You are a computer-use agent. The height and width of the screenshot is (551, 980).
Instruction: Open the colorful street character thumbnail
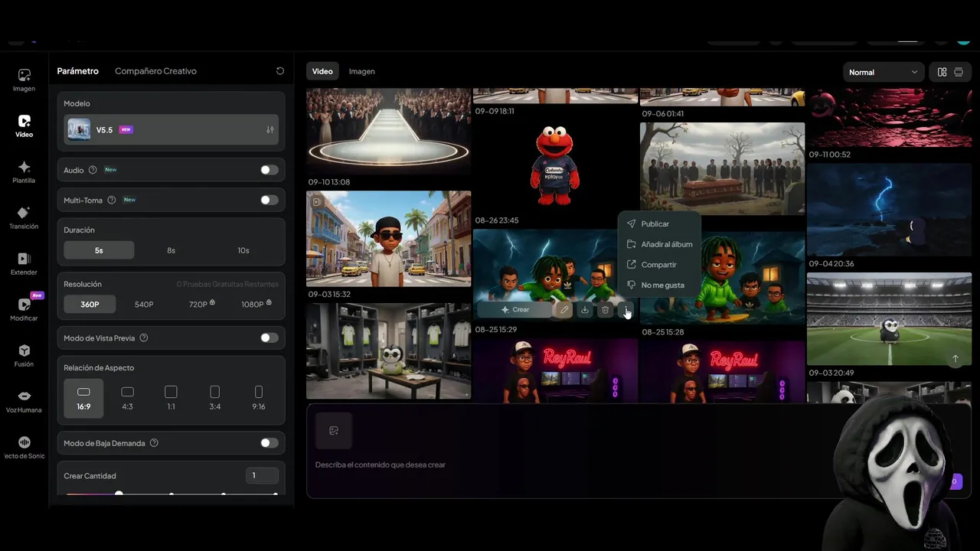[x=388, y=239]
